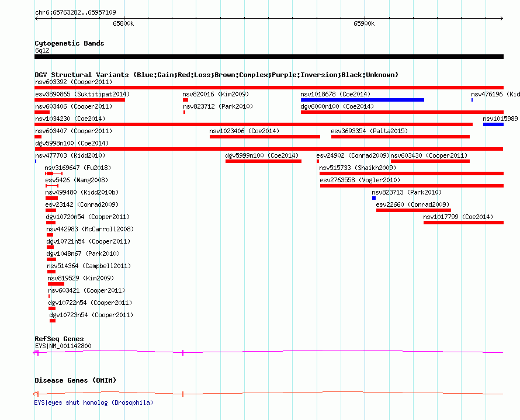
Task: Open the EYS eyes shut homolog OMIM link
Action: pyautogui.click(x=93, y=402)
